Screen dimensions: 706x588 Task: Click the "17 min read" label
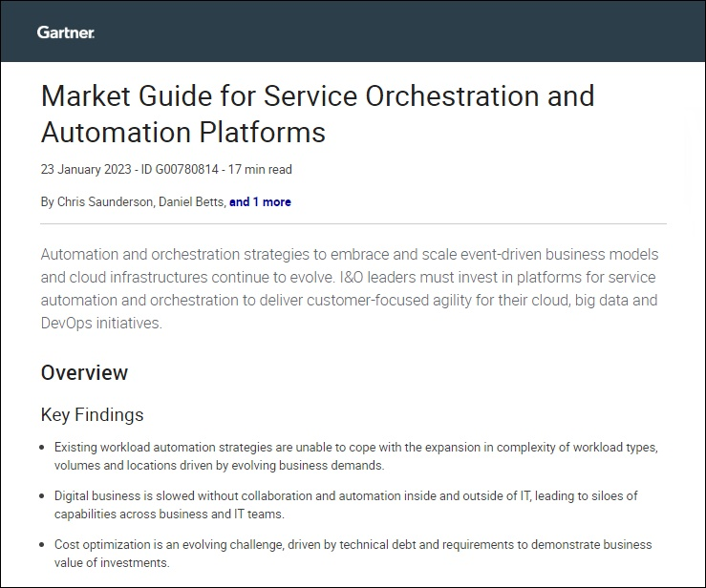[261, 170]
